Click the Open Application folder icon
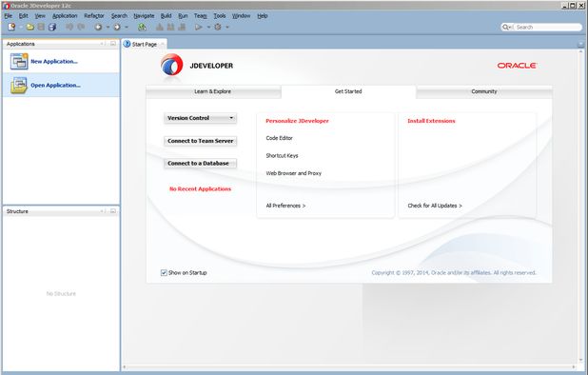The height and width of the screenshot is (375, 588). (x=19, y=85)
